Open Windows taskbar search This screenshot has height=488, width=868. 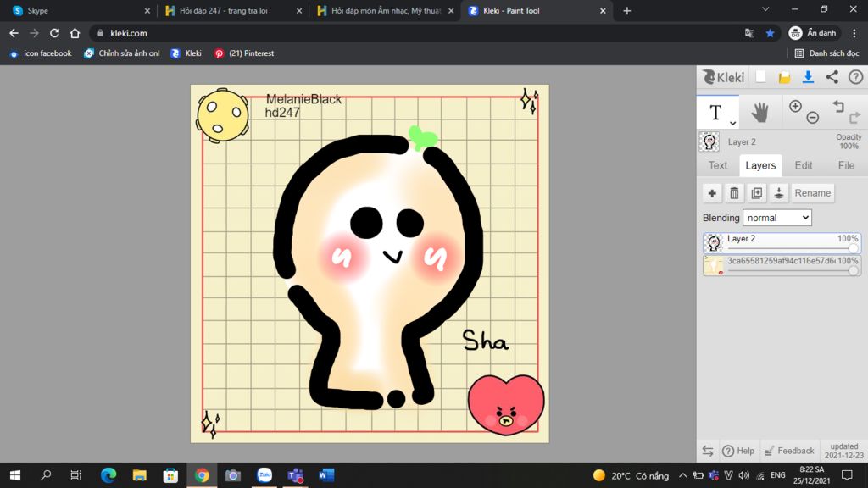(x=46, y=475)
